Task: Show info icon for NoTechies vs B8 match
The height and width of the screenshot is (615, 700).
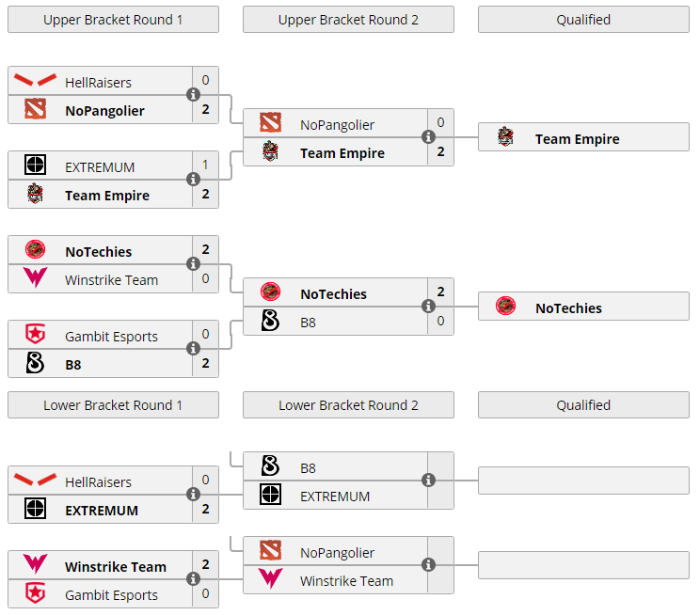Action: pos(428,307)
